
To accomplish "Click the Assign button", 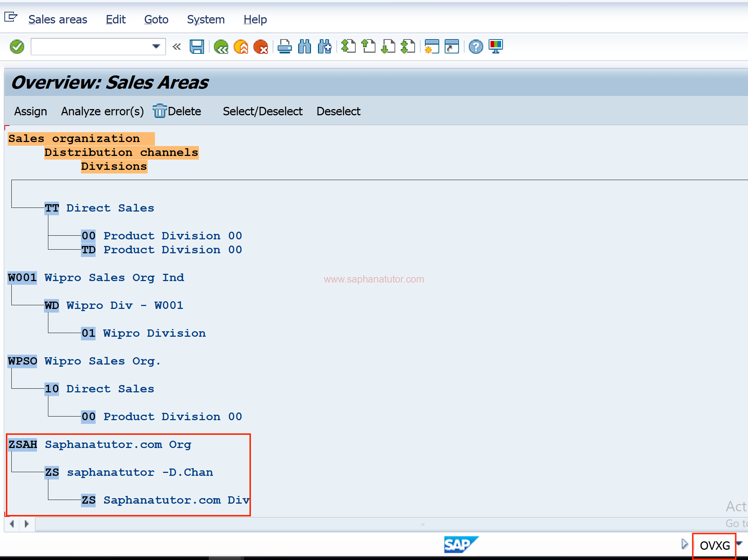I will pos(30,111).
